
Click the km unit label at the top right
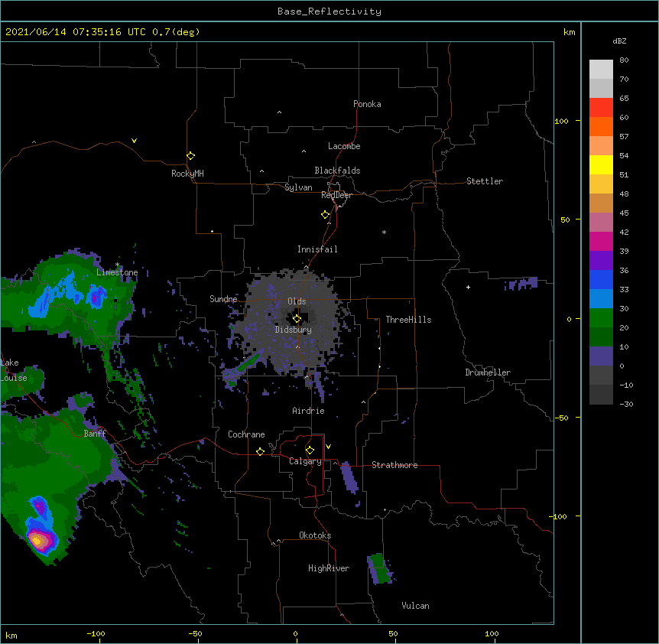[569, 32]
